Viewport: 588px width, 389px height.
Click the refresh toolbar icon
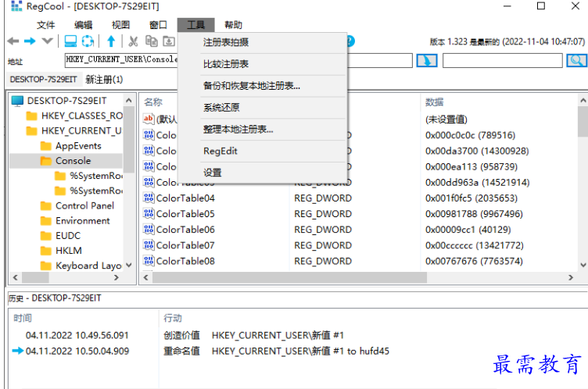[88, 41]
